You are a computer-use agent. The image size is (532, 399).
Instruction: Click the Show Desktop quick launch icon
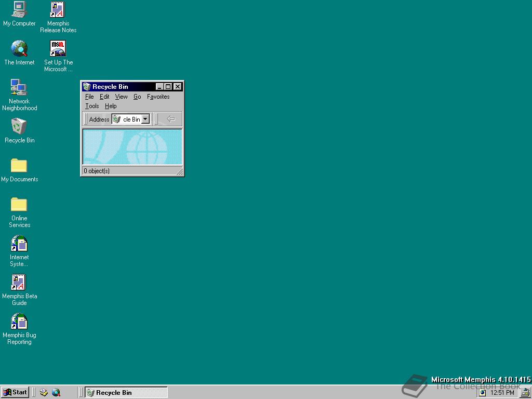click(x=44, y=393)
